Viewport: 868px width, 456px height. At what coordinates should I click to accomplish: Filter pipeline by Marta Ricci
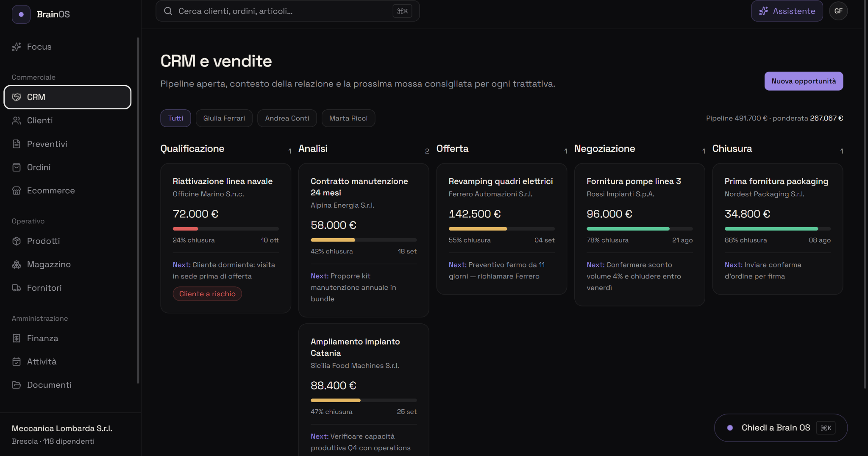coord(348,118)
